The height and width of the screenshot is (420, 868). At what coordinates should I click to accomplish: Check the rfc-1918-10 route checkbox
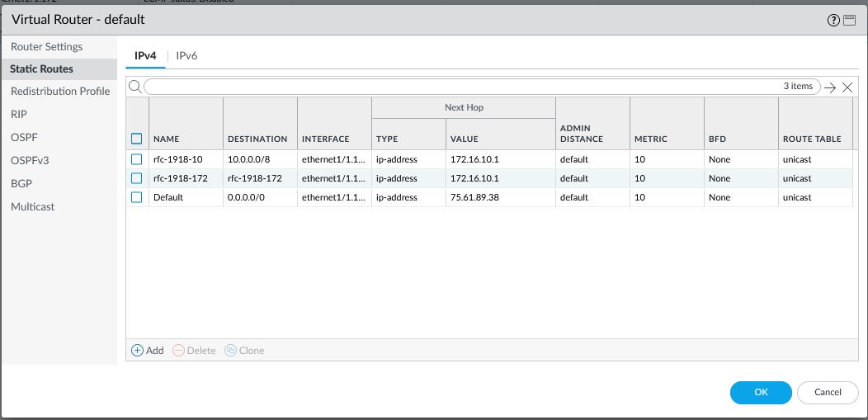(x=137, y=159)
